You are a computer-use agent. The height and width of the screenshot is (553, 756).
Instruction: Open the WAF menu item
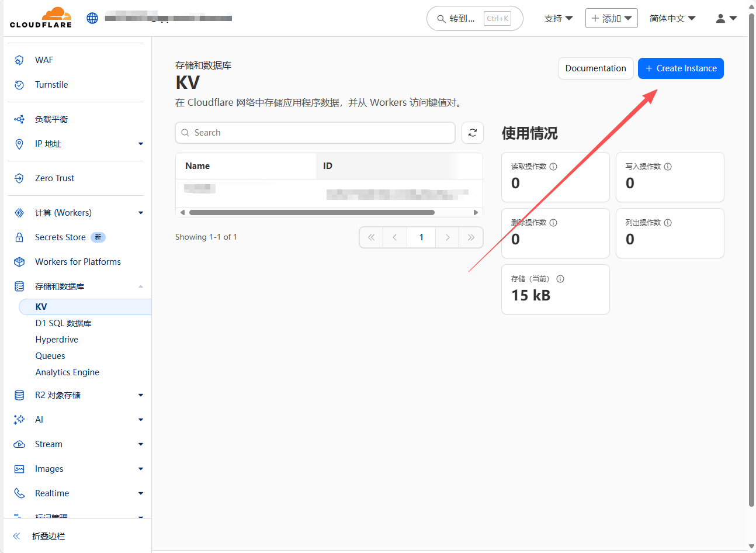coord(44,60)
